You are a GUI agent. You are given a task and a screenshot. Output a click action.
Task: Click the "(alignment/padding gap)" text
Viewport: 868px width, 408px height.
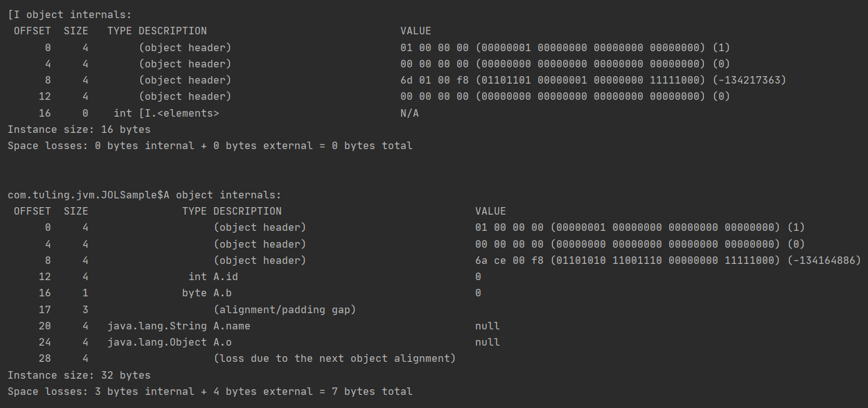click(284, 309)
